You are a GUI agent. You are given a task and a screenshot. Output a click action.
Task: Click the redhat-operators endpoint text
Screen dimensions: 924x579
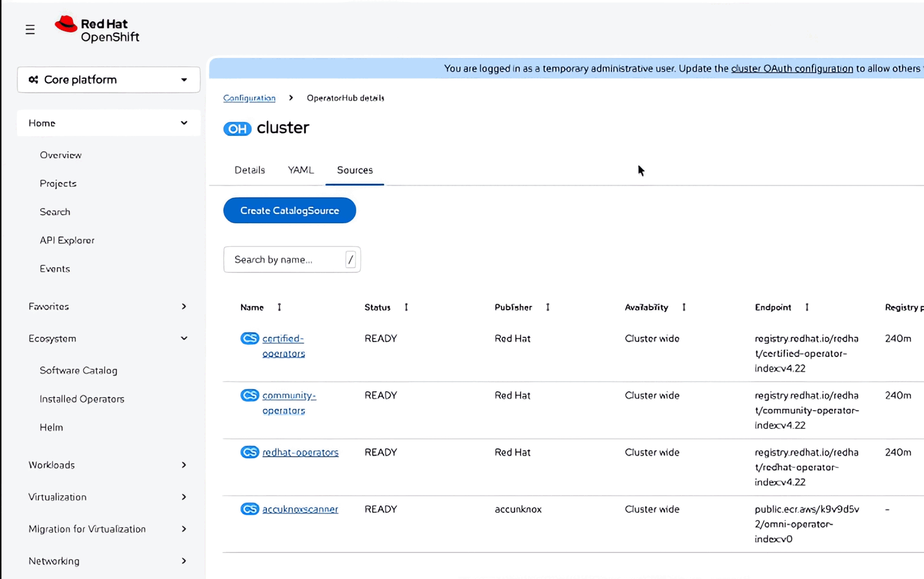807,467
